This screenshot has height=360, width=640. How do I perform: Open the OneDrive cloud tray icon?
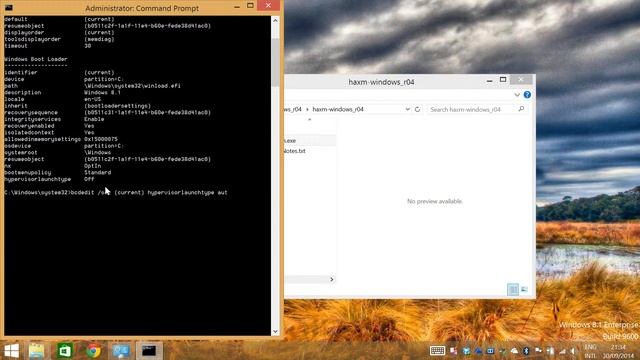click(514, 351)
